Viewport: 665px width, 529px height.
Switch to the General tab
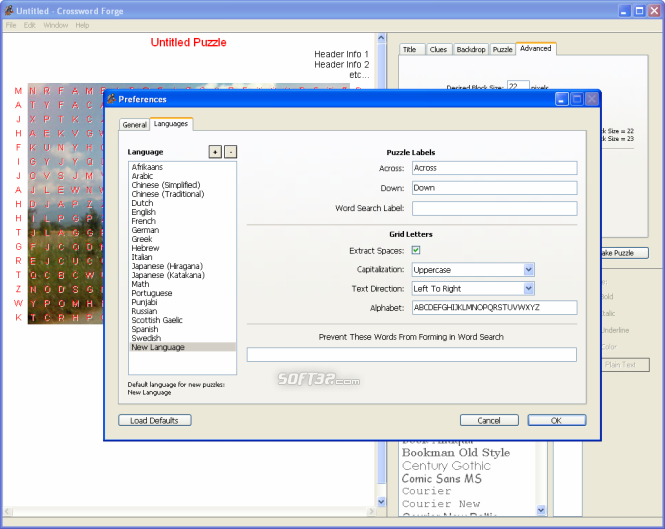pyautogui.click(x=134, y=125)
